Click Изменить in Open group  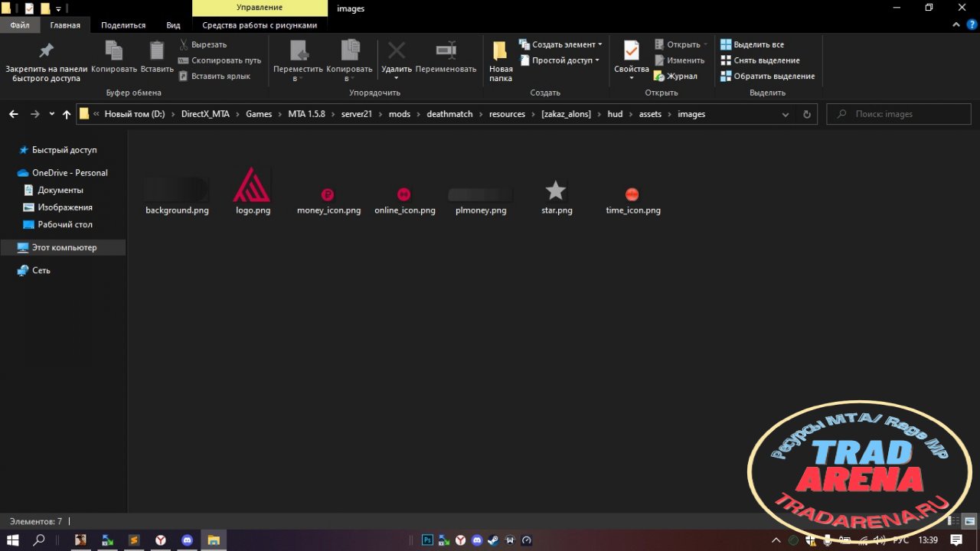(x=679, y=60)
